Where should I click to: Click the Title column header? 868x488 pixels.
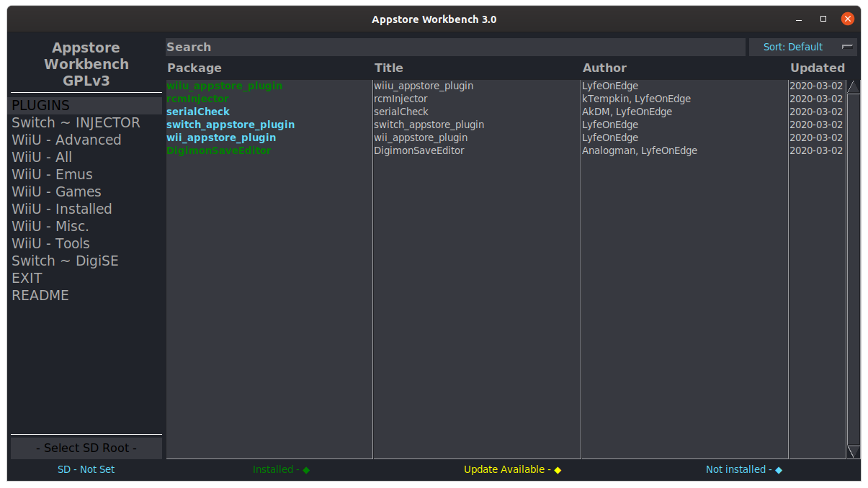coord(389,68)
